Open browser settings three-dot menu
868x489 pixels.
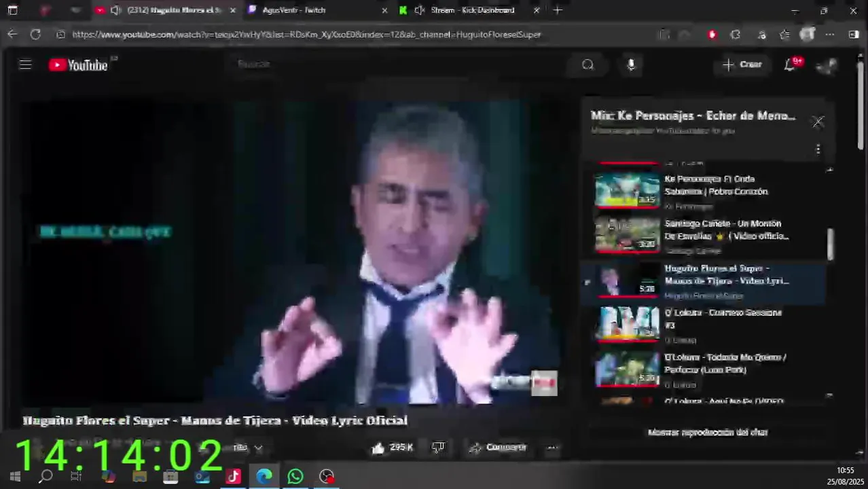[830, 34]
